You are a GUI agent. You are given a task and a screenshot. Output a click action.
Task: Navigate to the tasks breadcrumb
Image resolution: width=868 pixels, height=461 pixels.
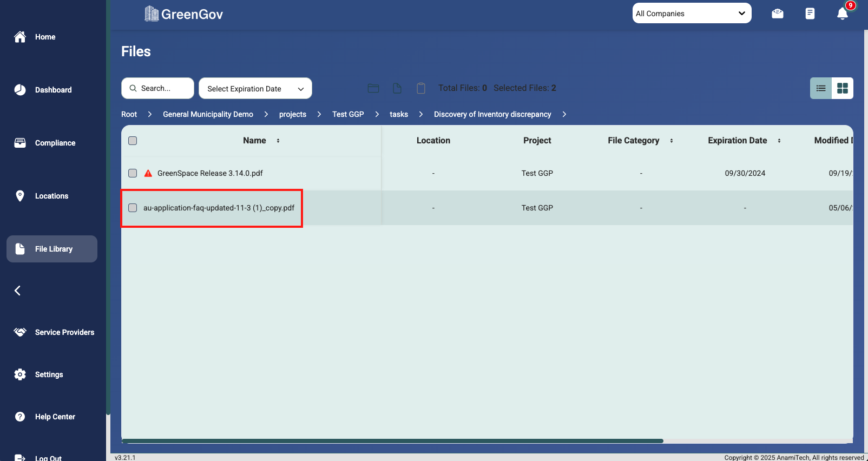(399, 114)
